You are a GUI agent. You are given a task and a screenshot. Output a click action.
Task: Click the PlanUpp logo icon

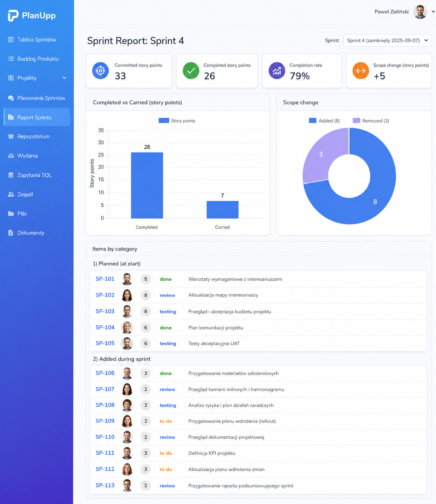point(13,16)
